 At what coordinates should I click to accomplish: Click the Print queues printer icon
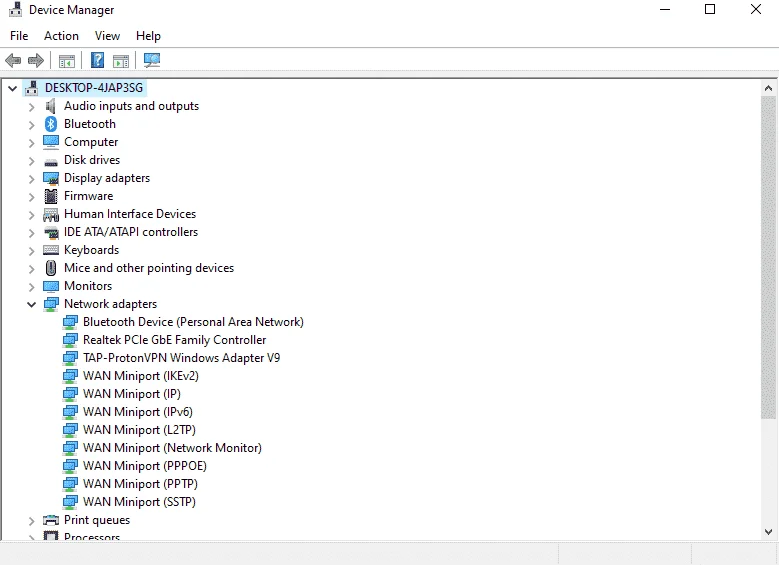tap(51, 520)
